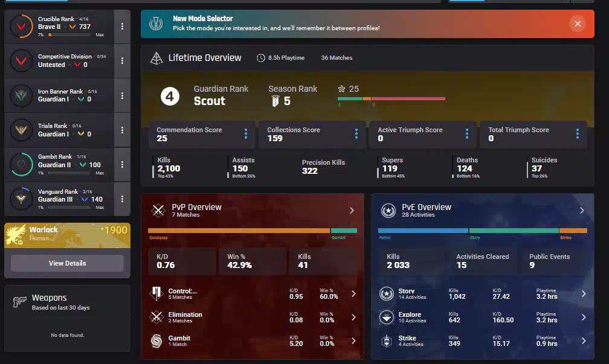The image size is (609, 364).
Task: Open Crucible Rank options menu
Action: tap(122, 27)
